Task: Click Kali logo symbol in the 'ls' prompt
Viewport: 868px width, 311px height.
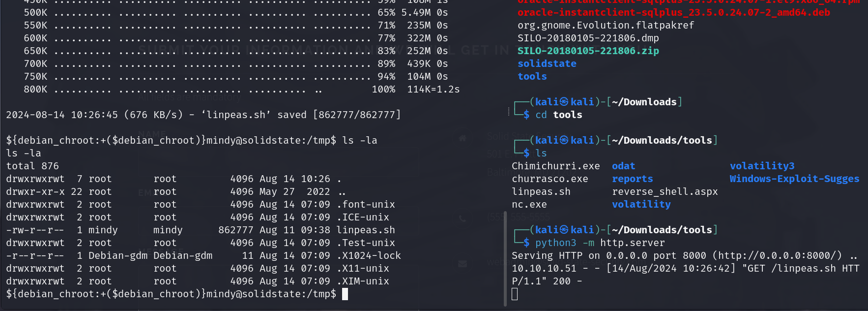Action: tap(564, 140)
